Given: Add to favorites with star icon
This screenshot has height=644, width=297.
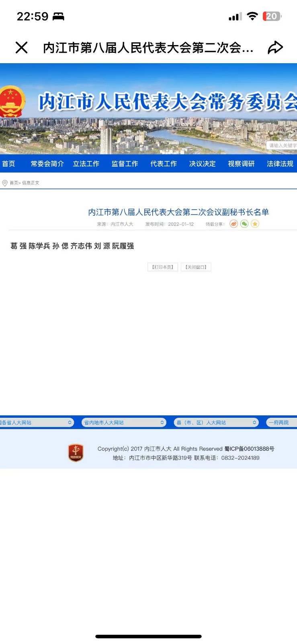Looking at the screenshot, I should coord(255,224).
